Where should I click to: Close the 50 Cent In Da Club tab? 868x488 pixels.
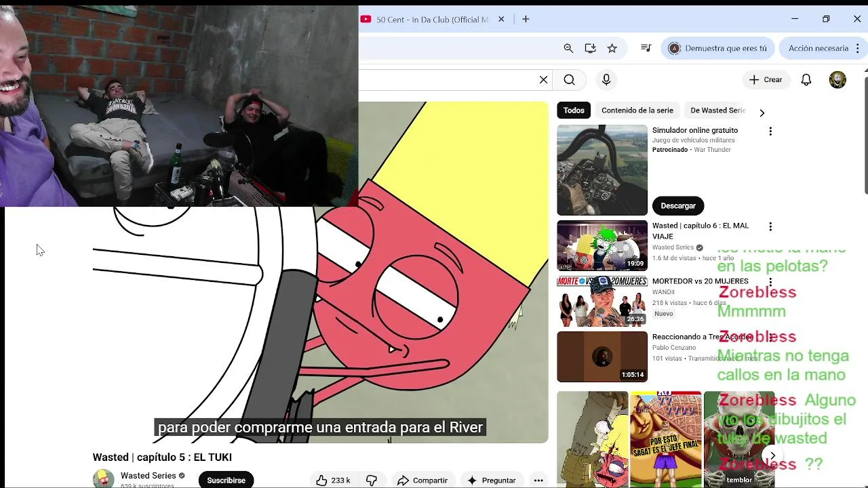click(x=501, y=19)
